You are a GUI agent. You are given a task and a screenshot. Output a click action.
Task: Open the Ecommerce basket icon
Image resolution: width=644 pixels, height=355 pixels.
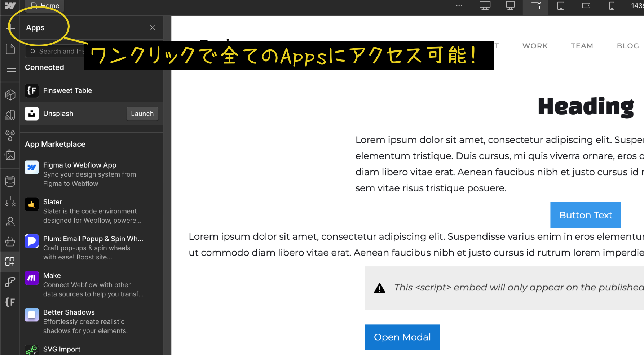[10, 241]
